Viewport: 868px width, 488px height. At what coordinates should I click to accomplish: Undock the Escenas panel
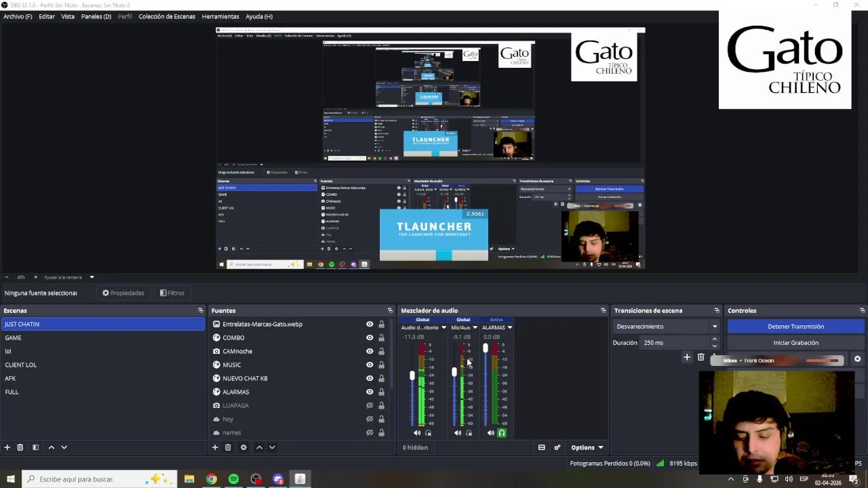[x=201, y=310]
